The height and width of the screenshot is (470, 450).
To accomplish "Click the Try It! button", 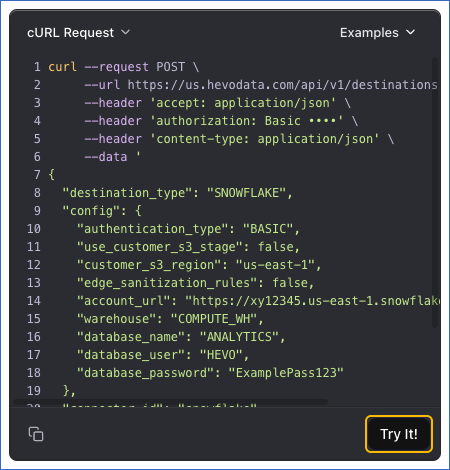I will click(x=399, y=434).
